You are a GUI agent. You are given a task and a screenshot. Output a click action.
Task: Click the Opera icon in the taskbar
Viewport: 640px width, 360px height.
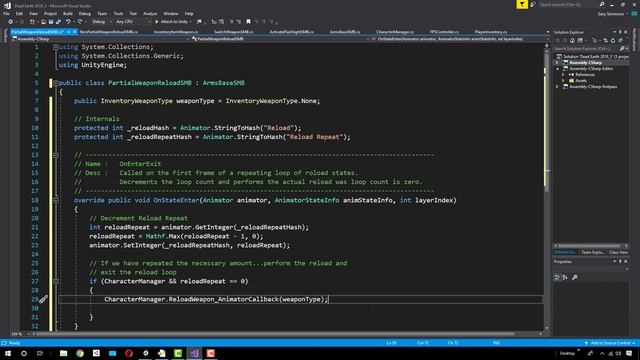pyautogui.click(x=129, y=353)
